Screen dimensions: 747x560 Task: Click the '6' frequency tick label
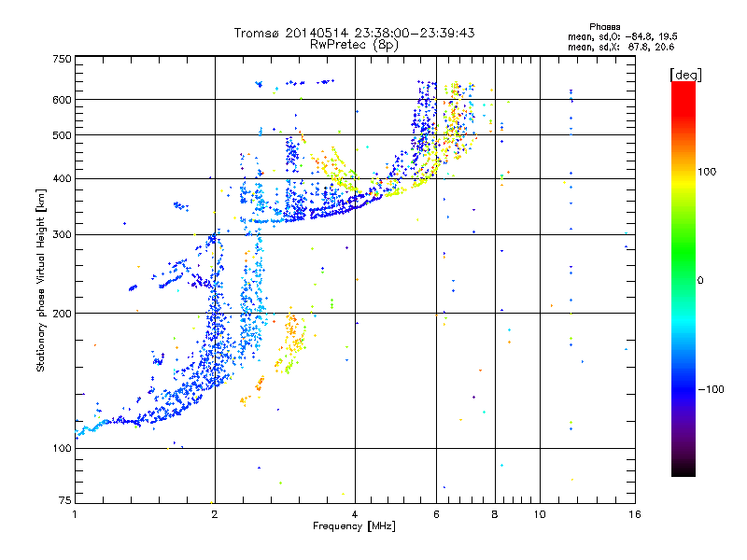point(436,514)
